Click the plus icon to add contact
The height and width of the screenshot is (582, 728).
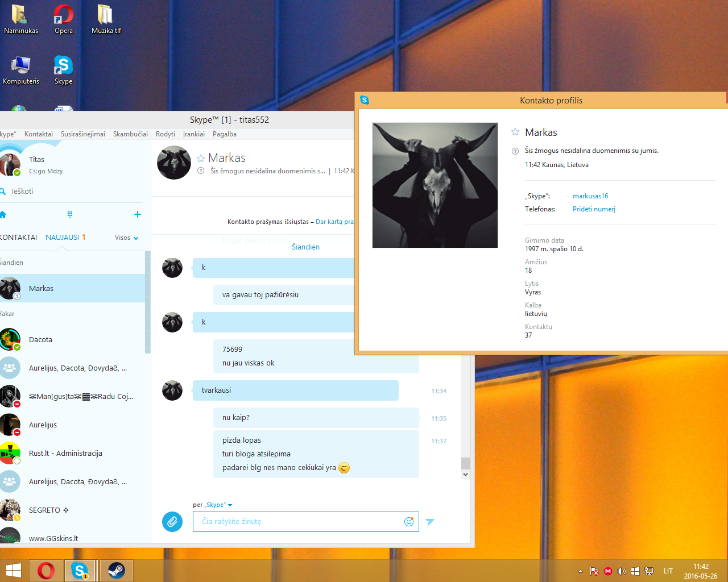coord(137,214)
